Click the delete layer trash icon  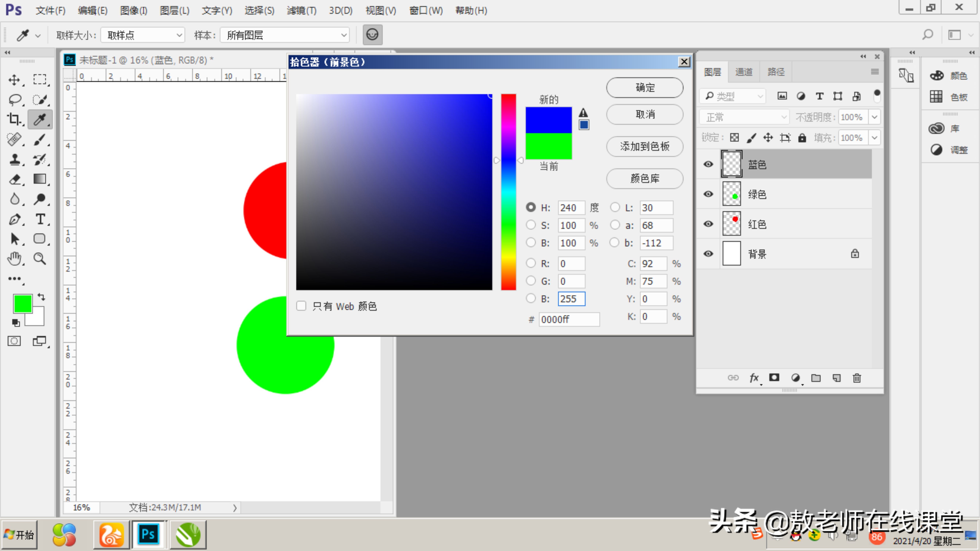pos(857,378)
